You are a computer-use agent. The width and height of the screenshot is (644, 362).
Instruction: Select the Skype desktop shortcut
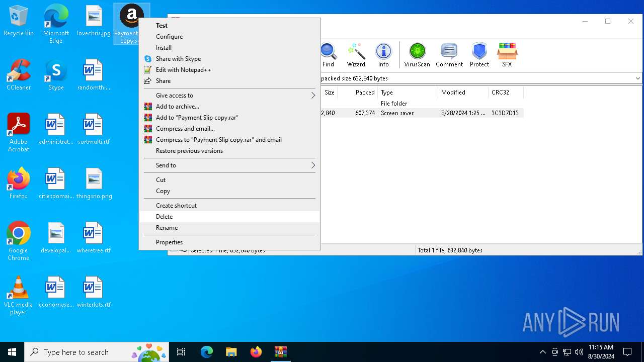(56, 75)
